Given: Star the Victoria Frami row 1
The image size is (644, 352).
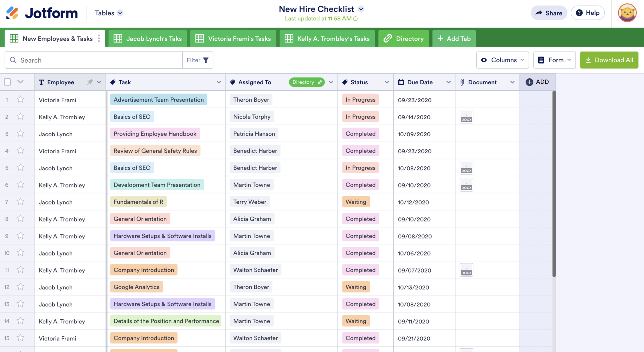Looking at the screenshot, I should pos(20,99).
